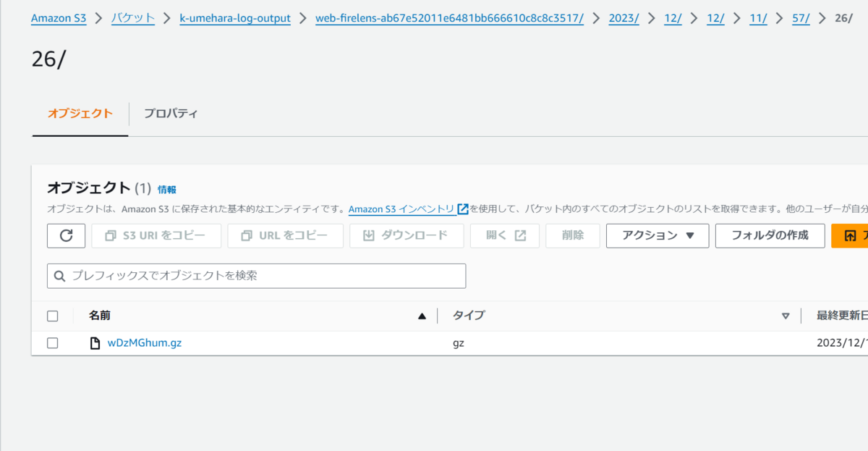Click the URL をコピー copy icon
This screenshot has height=451, width=868.
pos(246,235)
